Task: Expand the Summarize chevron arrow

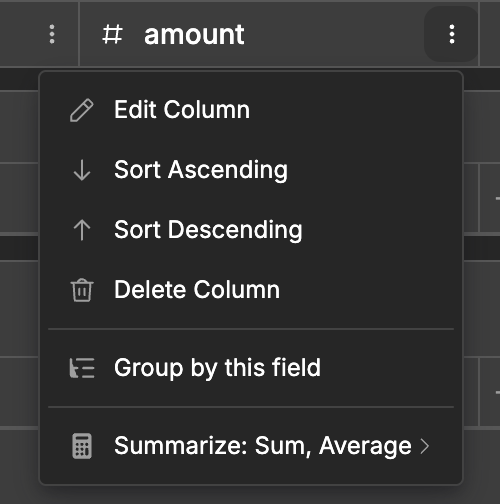Action: (x=424, y=446)
